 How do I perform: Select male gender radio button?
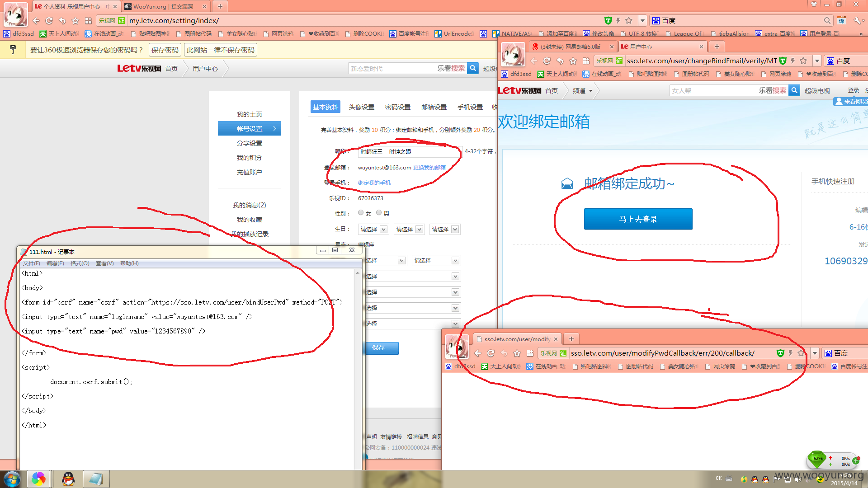[379, 212]
